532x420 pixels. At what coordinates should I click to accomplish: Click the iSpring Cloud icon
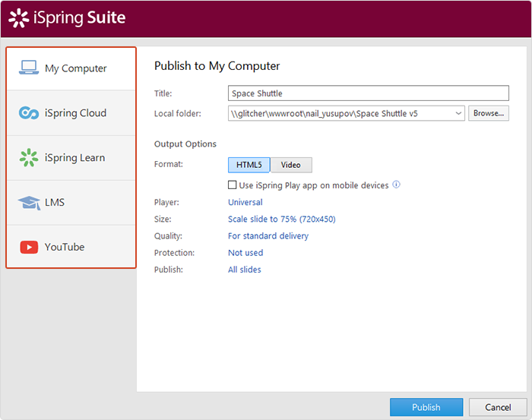pyautogui.click(x=29, y=113)
